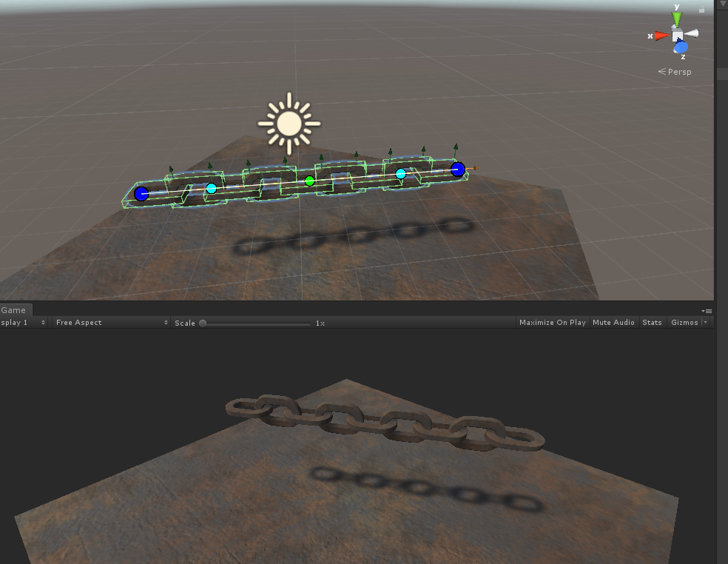Click the triangle arrow atop right side panel
This screenshot has height=564, width=728.
tap(723, 3)
